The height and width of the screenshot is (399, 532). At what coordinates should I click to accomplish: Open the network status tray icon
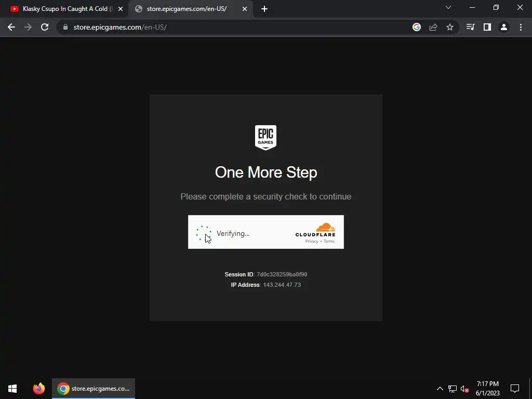coord(453,389)
